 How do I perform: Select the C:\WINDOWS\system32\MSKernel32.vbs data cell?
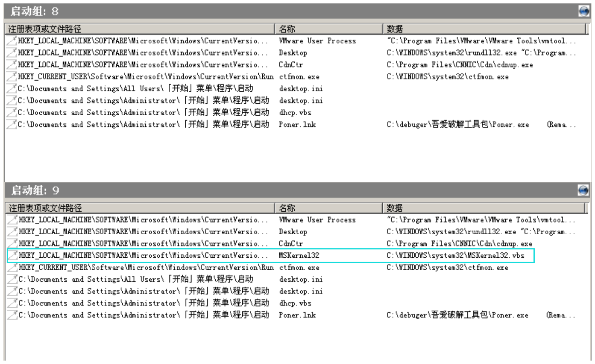pos(455,256)
